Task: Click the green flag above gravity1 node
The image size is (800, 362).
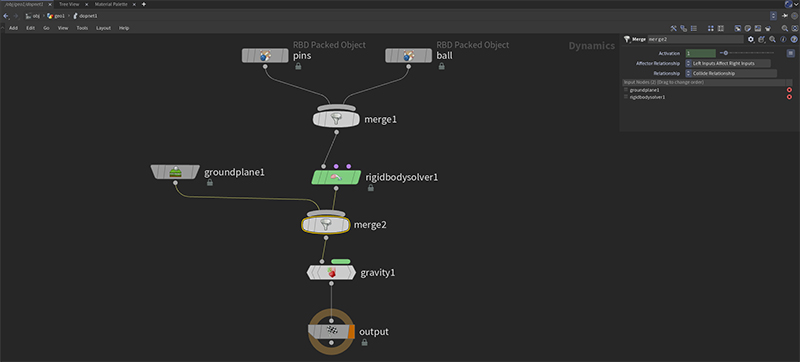Action: (x=340, y=262)
